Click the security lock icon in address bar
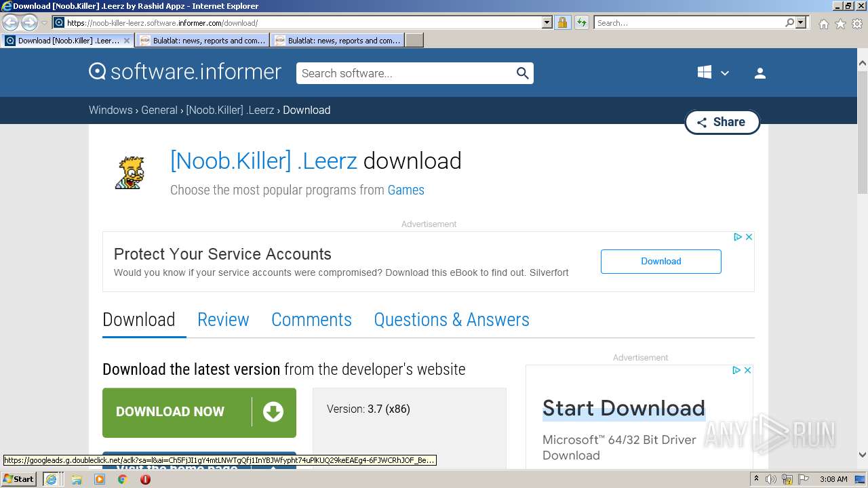The width and height of the screenshot is (868, 488). 562,22
